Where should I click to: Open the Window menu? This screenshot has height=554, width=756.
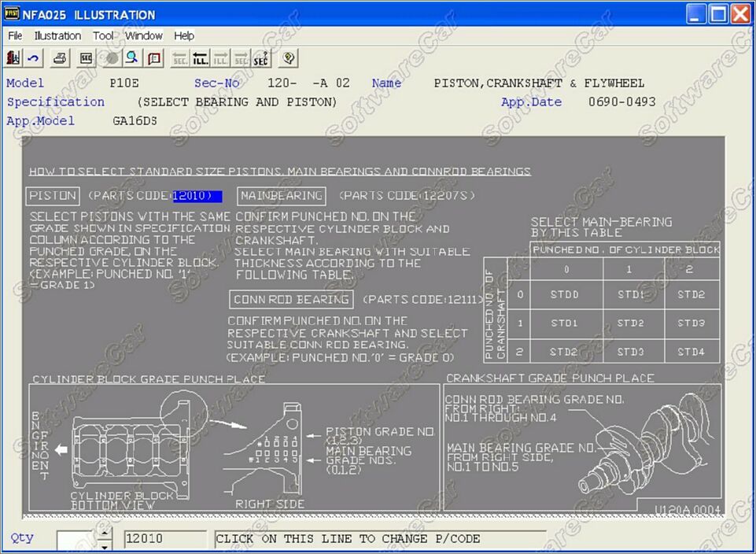[x=144, y=35]
